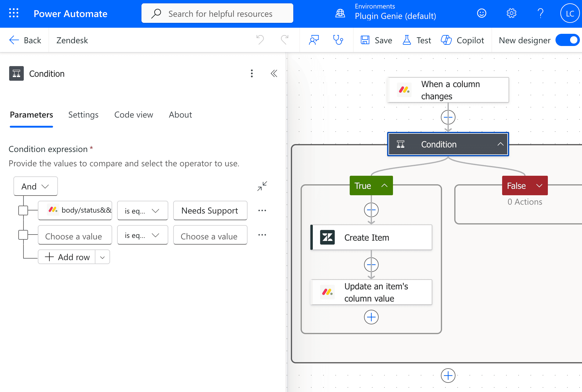Open the Help question mark
Viewport: 582px width, 392px height.
(541, 13)
